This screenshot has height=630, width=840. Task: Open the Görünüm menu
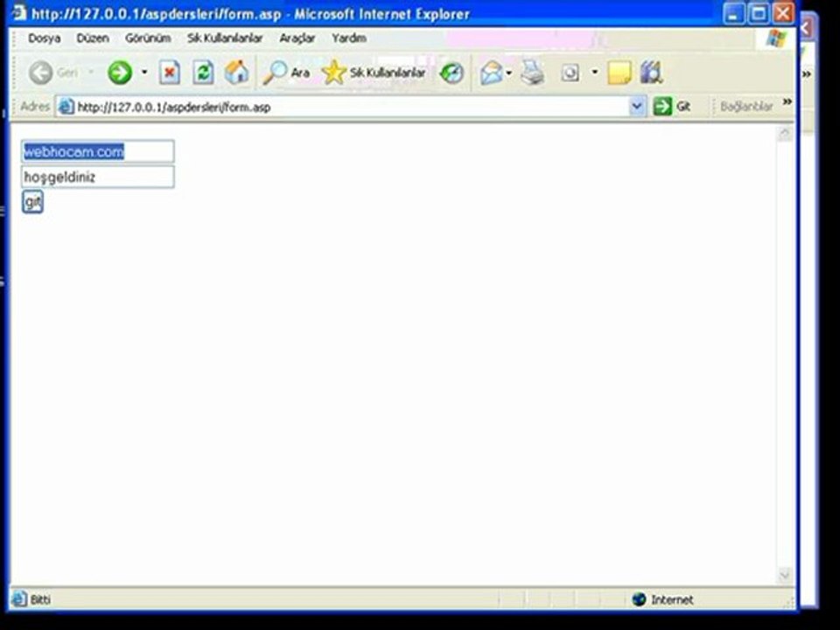click(x=148, y=38)
